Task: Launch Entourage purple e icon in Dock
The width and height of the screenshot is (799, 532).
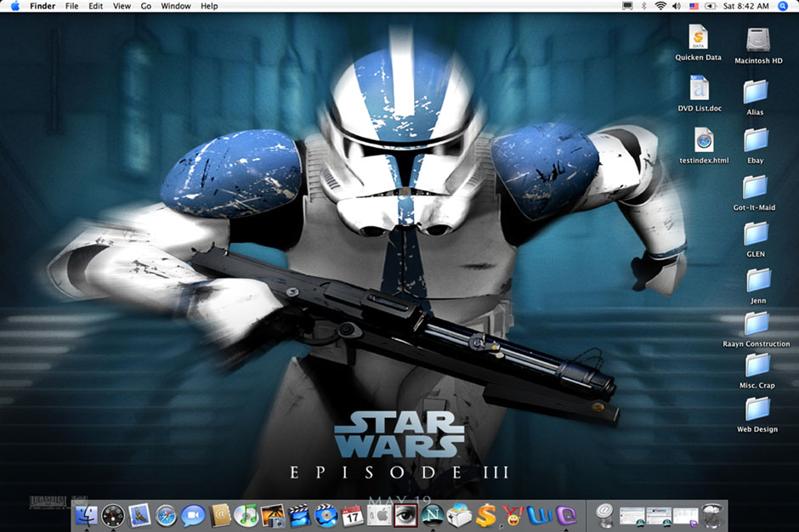Action: [565, 516]
